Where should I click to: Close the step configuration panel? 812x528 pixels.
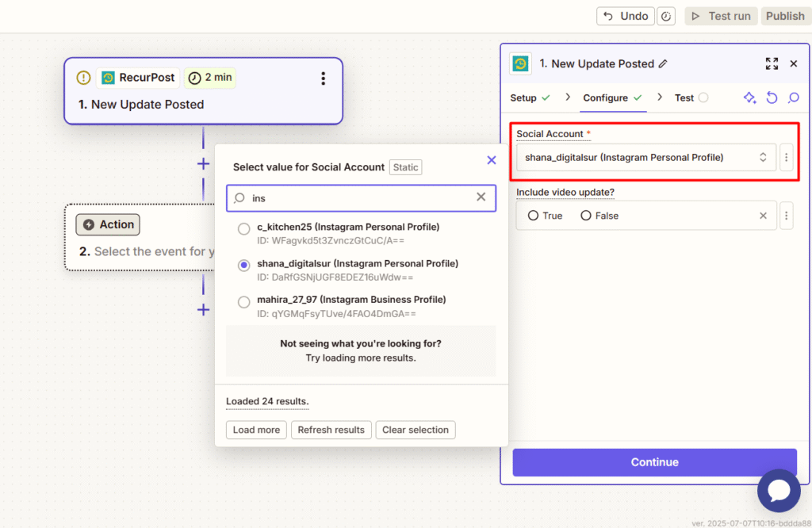[793, 63]
